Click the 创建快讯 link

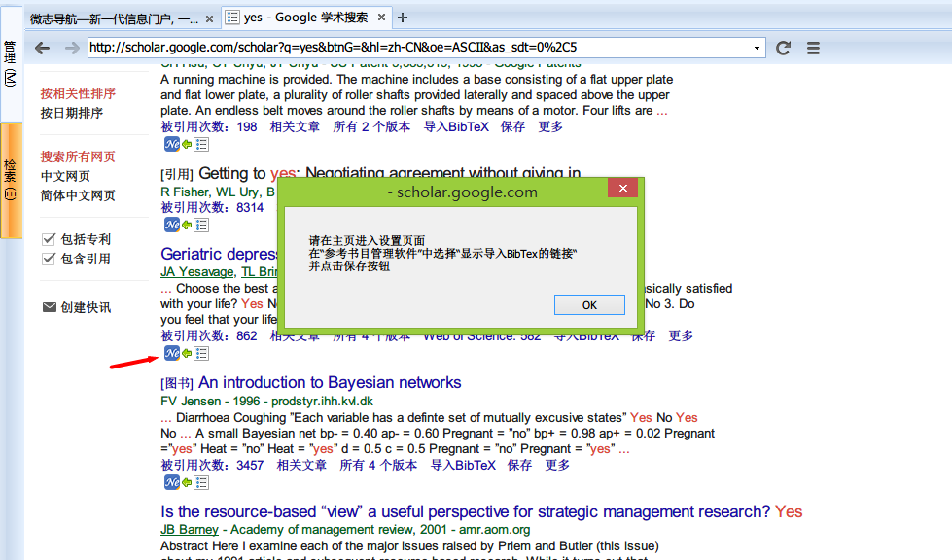point(86,307)
